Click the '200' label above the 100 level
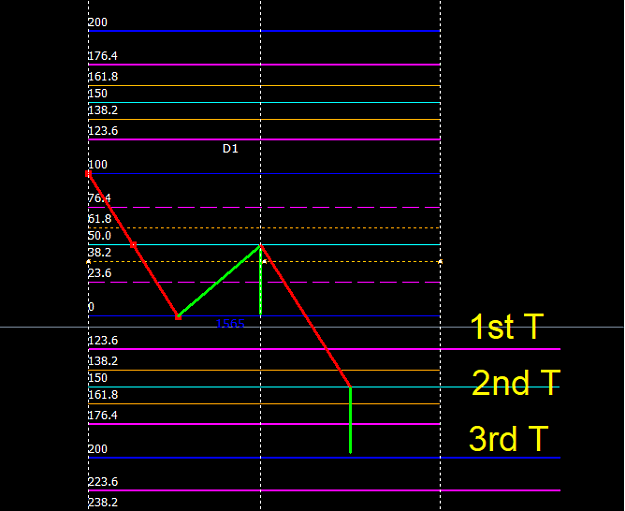 98,22
